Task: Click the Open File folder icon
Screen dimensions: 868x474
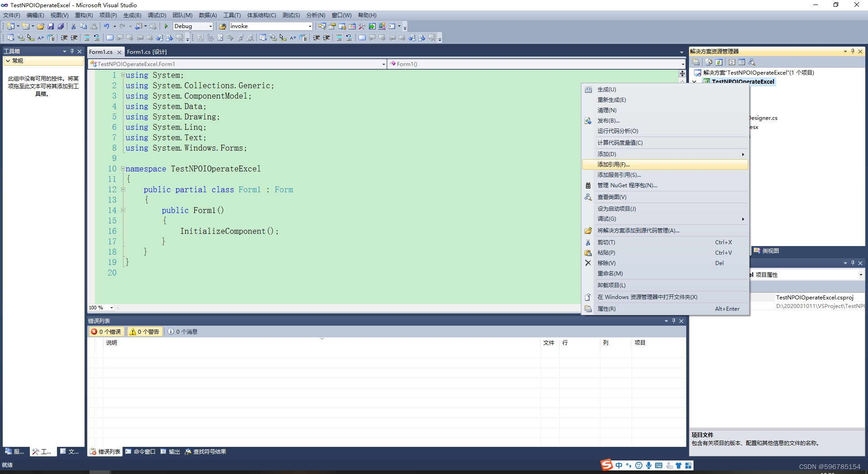Action: point(41,26)
